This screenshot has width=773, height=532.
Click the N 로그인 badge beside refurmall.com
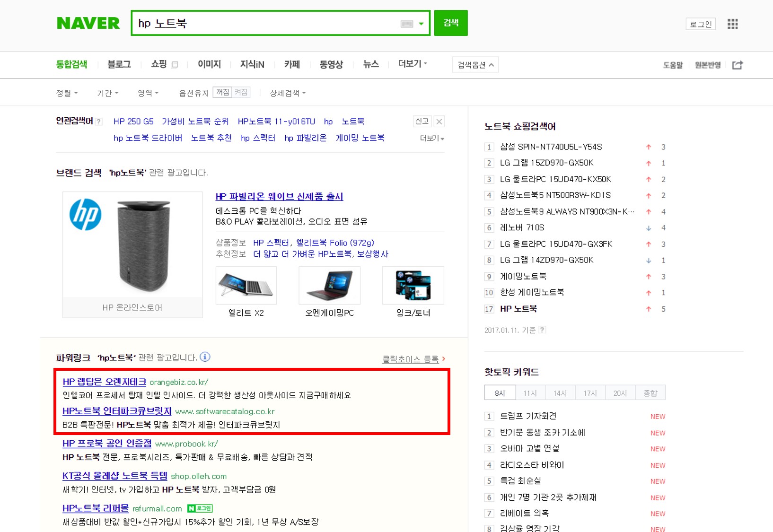(x=200, y=508)
